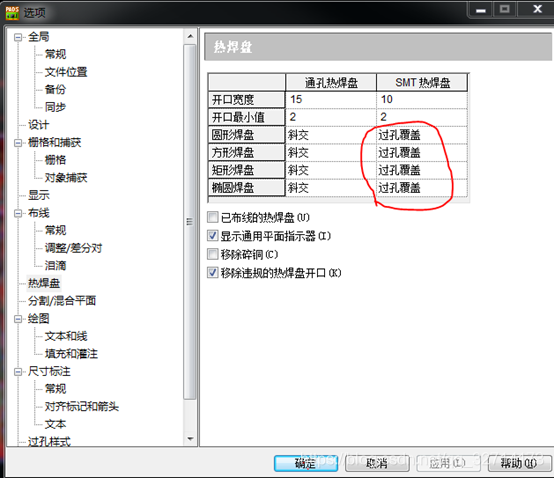Click the SMT 热焊盘 column header
This screenshot has width=554, height=478.
pos(422,83)
